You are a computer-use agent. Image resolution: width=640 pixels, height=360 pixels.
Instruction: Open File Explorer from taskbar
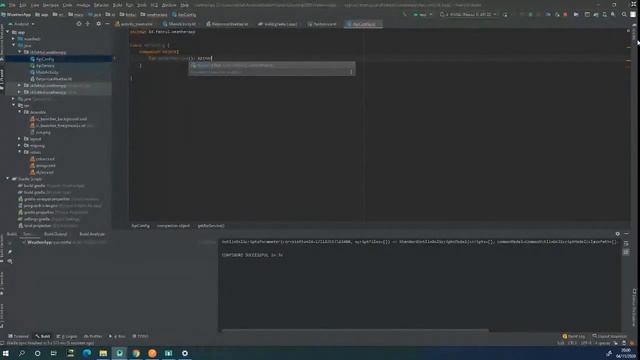[103, 353]
